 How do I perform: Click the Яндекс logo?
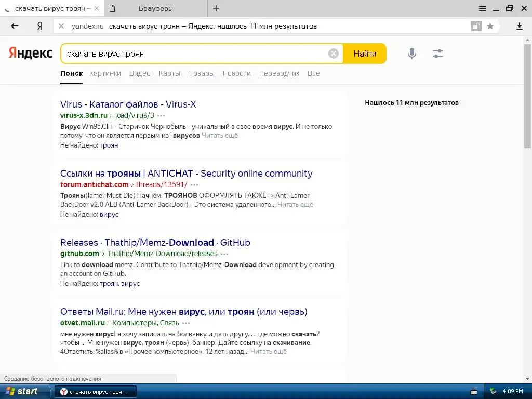click(31, 54)
